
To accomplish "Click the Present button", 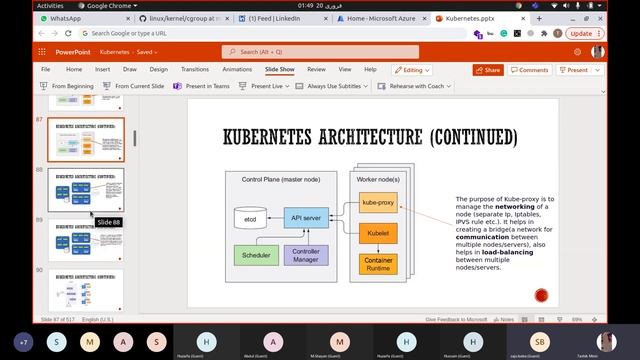I will click(x=574, y=70).
